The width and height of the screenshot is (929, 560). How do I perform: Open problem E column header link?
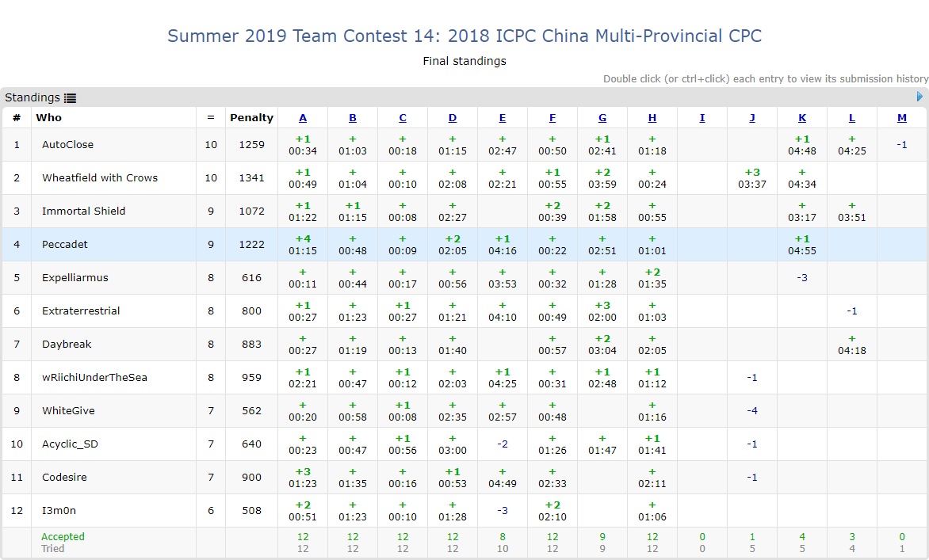[503, 118]
